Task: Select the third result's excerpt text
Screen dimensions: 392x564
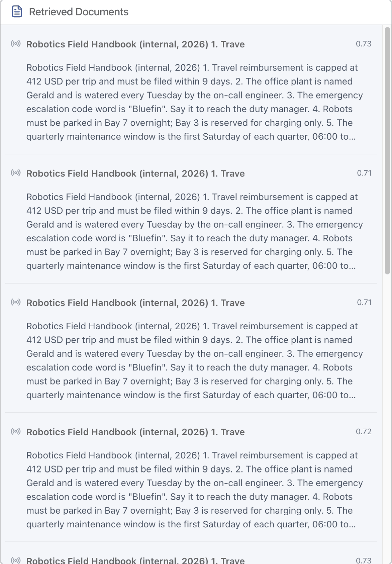Action: click(195, 361)
